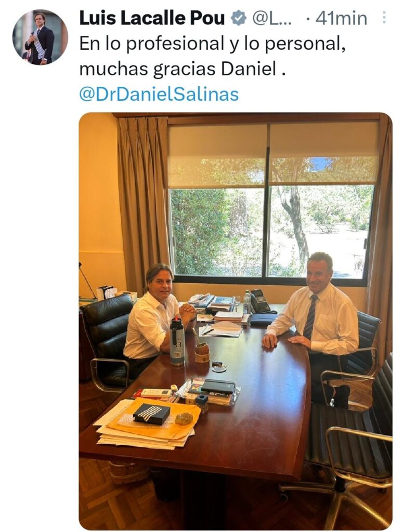
Task: Open the three-dot more options menu
Action: tap(384, 17)
